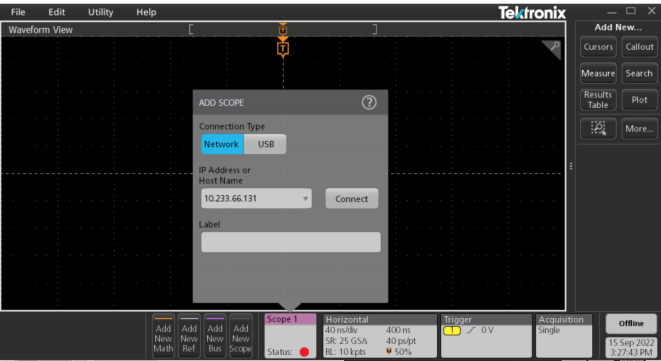Open the More... add-new options
The width and height of the screenshot is (661, 361).
(x=639, y=128)
